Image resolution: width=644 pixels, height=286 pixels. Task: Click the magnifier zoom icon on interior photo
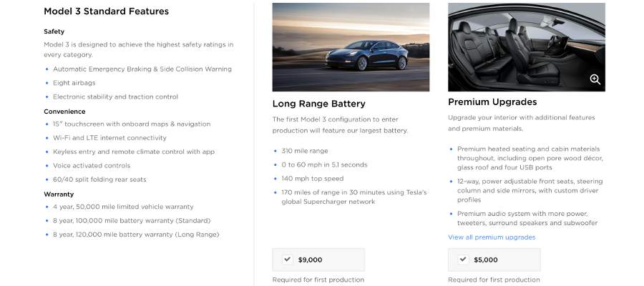(x=595, y=79)
